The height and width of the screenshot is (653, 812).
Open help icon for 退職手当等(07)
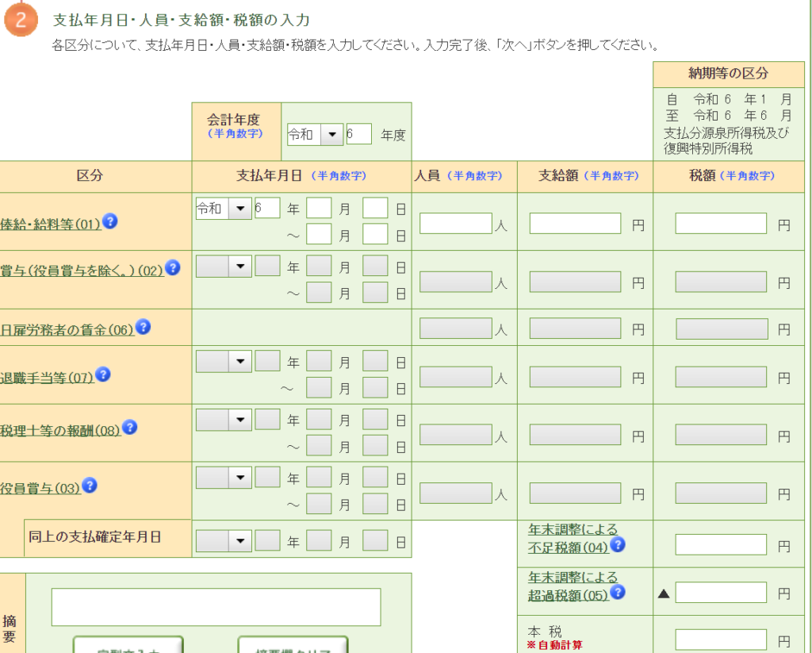102,375
